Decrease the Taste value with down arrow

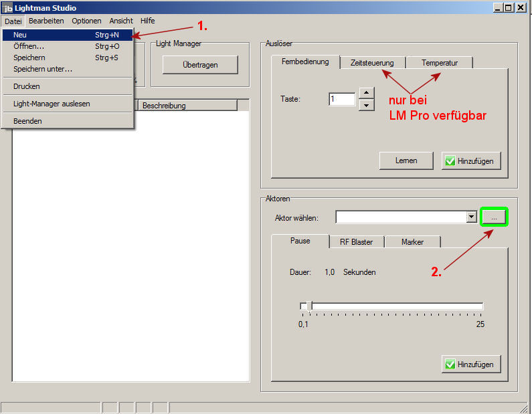tap(366, 105)
